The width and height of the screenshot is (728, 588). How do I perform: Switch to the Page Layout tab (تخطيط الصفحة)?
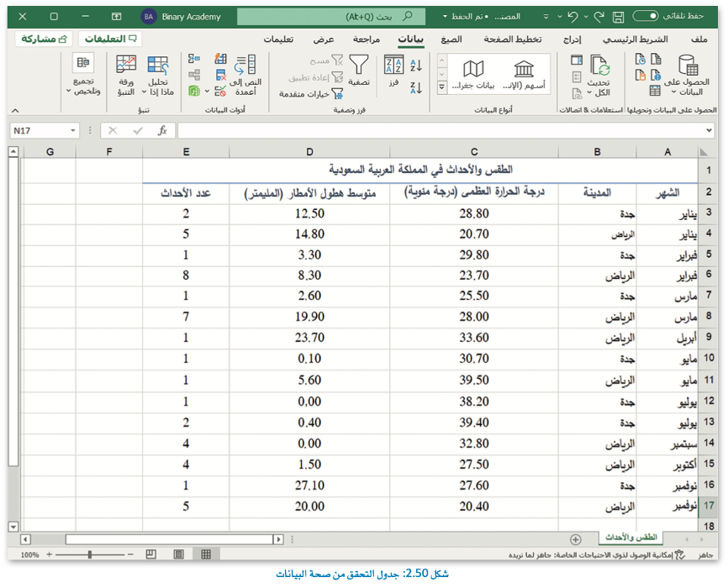[513, 39]
